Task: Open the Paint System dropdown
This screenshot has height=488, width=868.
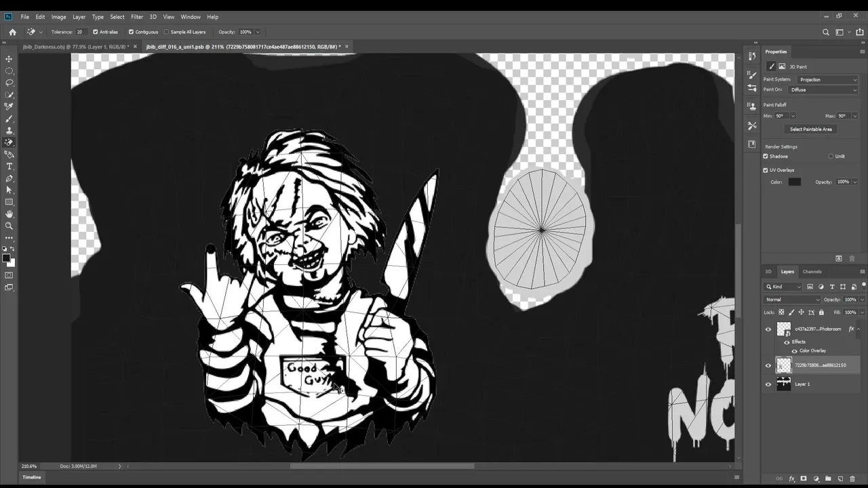Action: click(827, 79)
